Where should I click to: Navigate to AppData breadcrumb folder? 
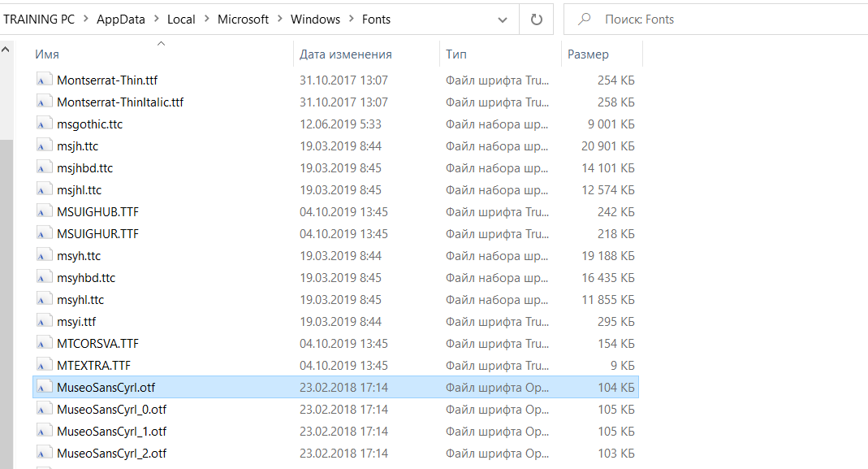[121, 20]
